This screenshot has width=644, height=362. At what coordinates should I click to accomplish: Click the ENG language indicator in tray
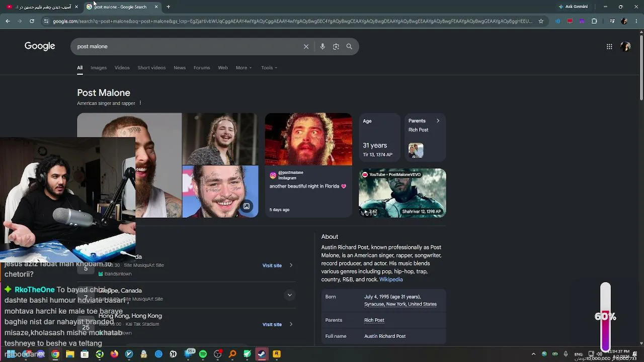pos(579,354)
